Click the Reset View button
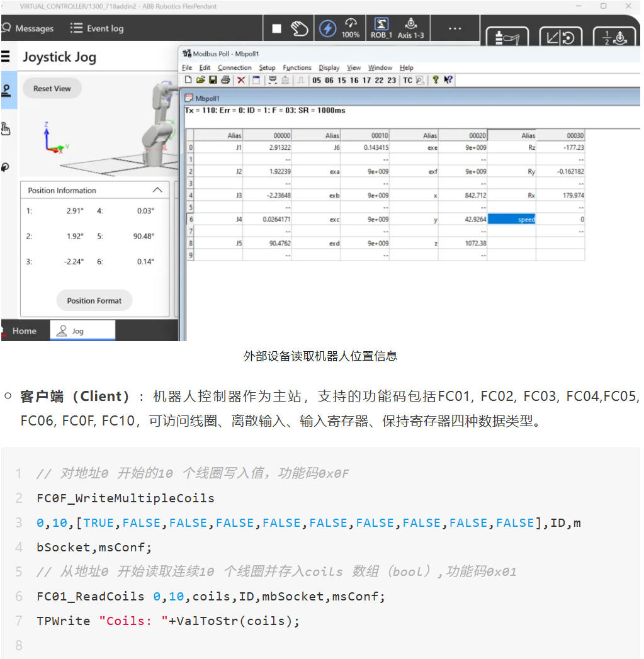 pyautogui.click(x=52, y=89)
